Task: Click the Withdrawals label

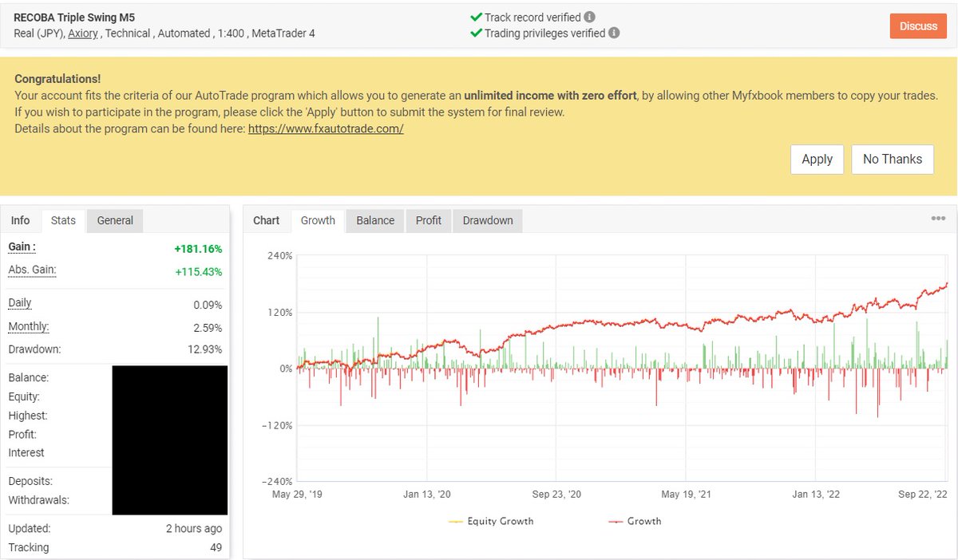Action: [x=39, y=500]
